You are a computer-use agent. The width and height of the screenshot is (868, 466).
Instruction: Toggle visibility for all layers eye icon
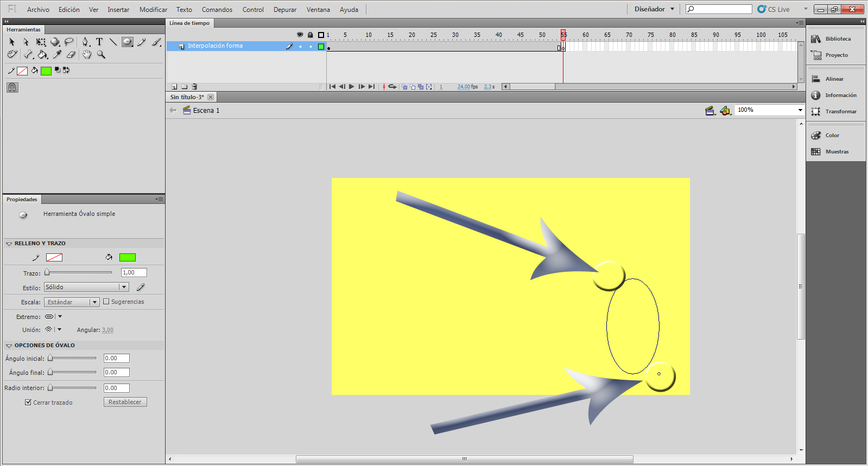300,35
